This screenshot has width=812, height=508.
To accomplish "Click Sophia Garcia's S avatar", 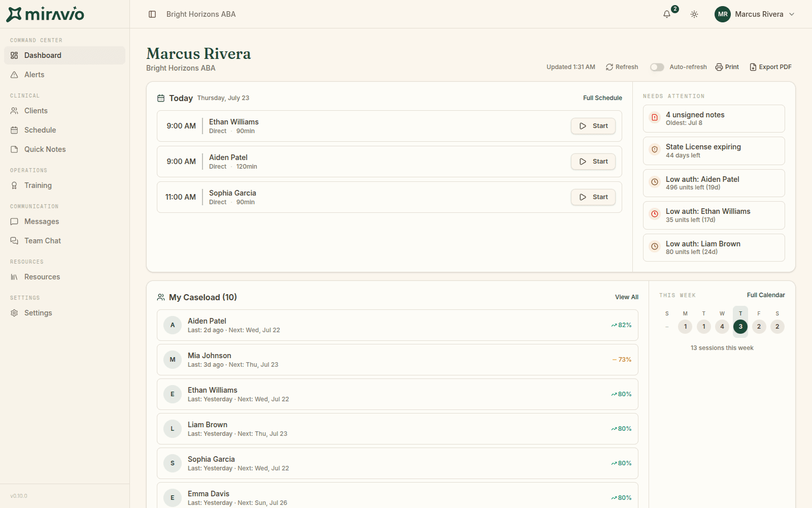I will [173, 463].
